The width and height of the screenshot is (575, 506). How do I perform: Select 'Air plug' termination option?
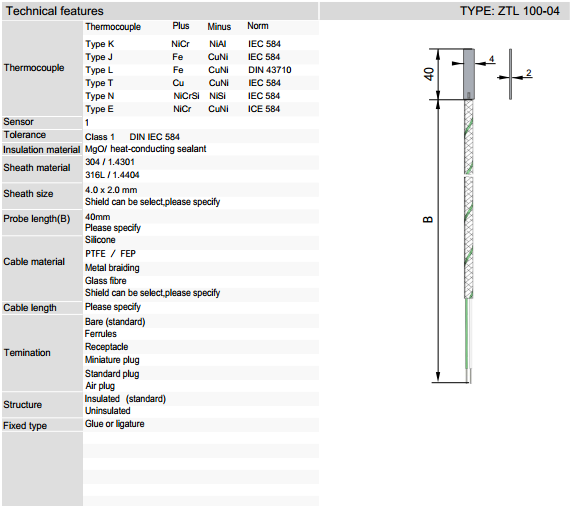[x=100, y=386]
